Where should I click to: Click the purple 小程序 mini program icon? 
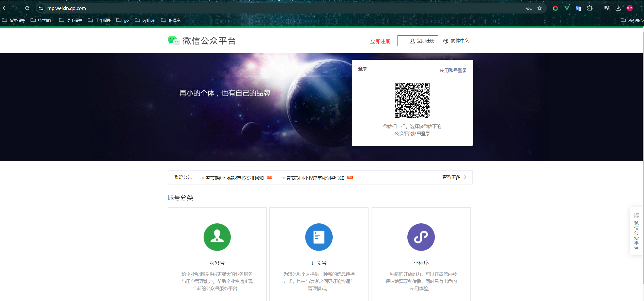click(421, 237)
